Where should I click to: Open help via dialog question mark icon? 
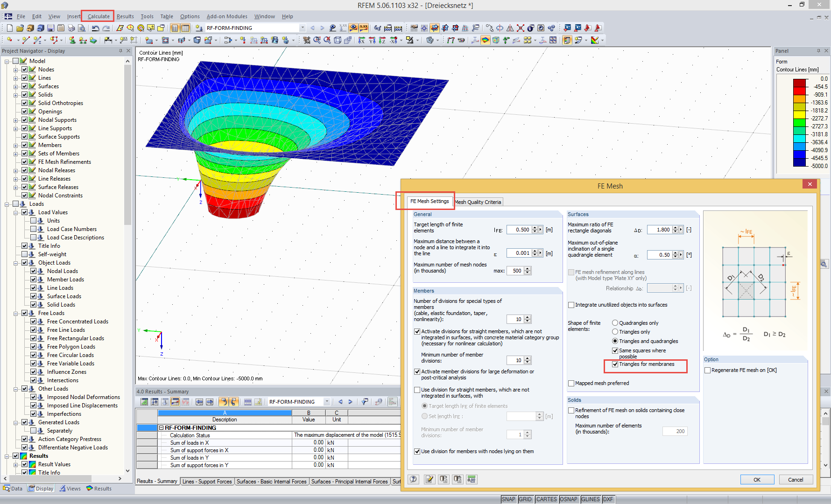click(x=414, y=479)
